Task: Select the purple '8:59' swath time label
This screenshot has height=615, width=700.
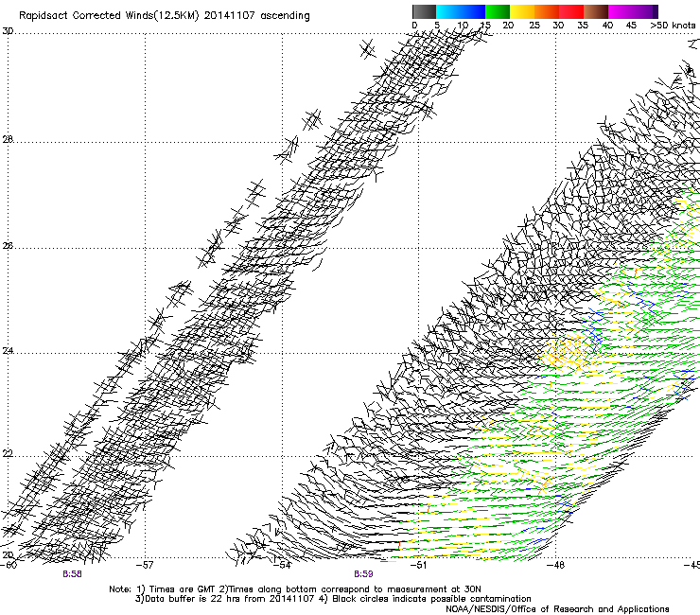Action: click(x=363, y=574)
